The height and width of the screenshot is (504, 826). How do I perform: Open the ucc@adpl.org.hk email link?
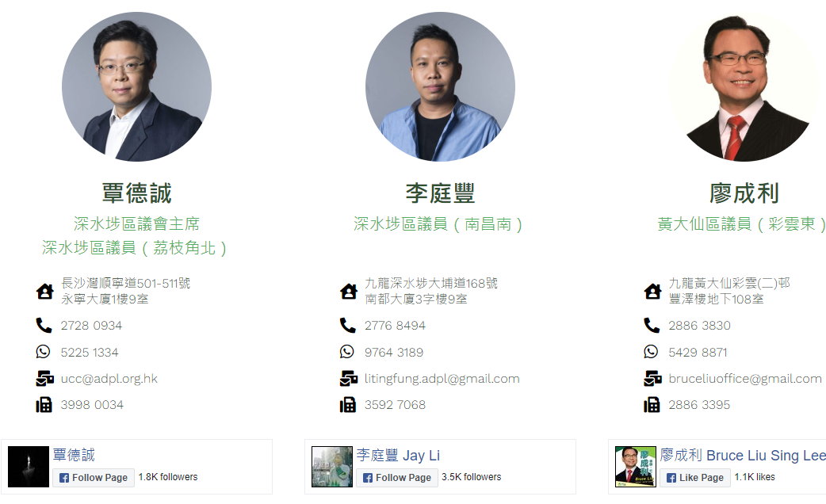point(109,379)
